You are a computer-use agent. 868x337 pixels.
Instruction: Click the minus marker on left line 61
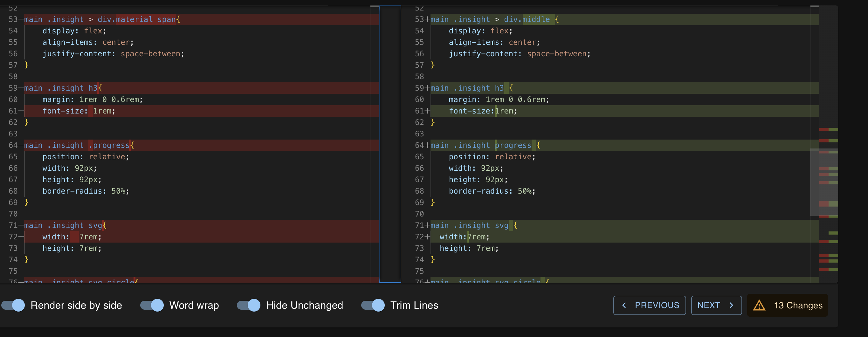click(21, 111)
